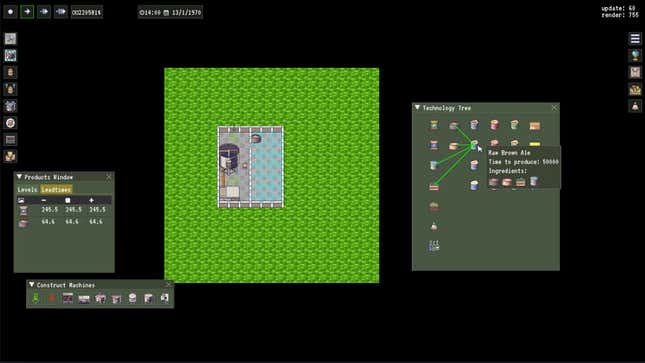Switch to the Levels tab
Screen dimensions: 645x363
click(x=27, y=189)
